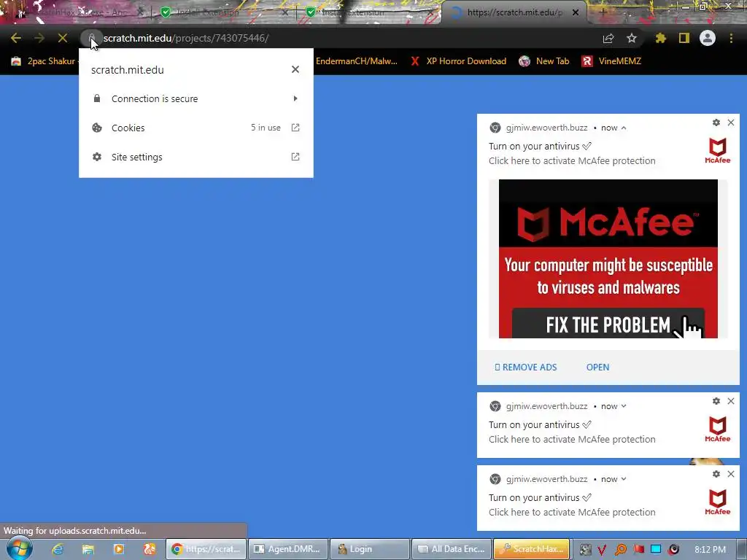This screenshot has width=747, height=560.
Task: Click external link icon next to Site settings
Action: click(295, 157)
